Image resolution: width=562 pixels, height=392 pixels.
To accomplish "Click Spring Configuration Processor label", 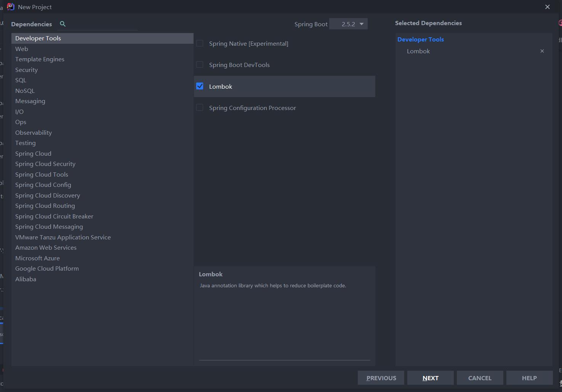I will [253, 108].
